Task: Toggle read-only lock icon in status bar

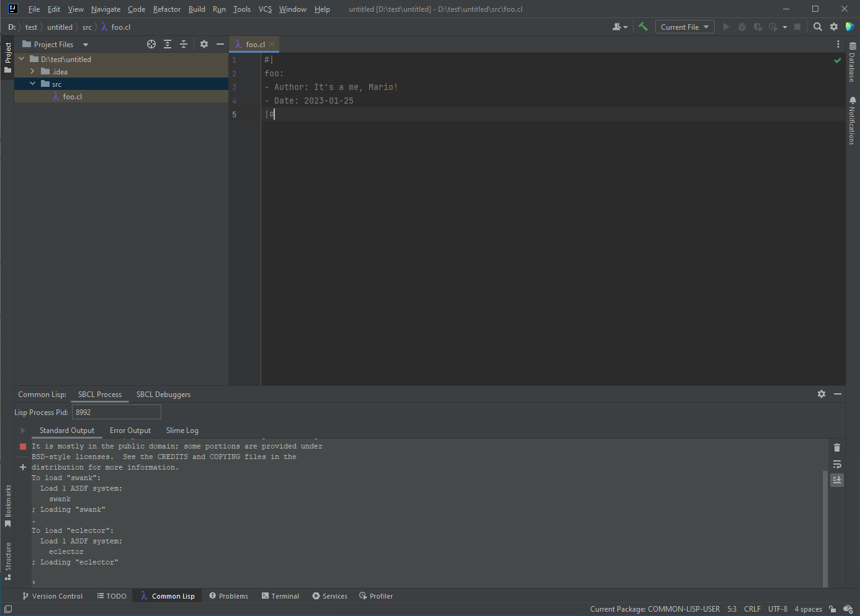Action: click(x=832, y=609)
